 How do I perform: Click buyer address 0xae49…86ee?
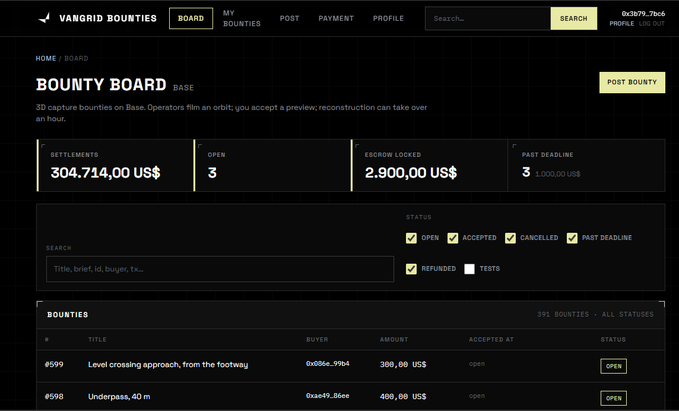328,396
